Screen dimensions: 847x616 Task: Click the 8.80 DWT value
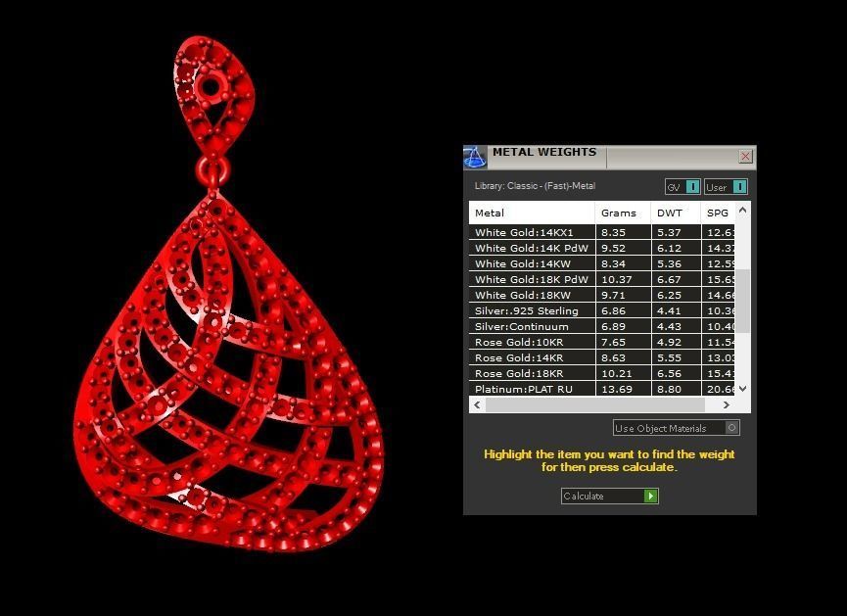click(x=669, y=389)
